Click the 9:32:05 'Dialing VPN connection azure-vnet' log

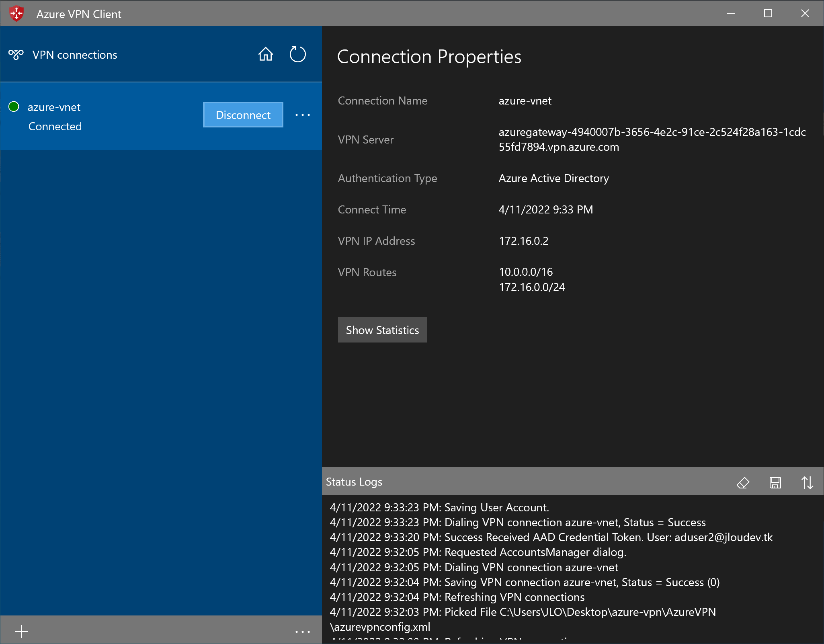(474, 567)
